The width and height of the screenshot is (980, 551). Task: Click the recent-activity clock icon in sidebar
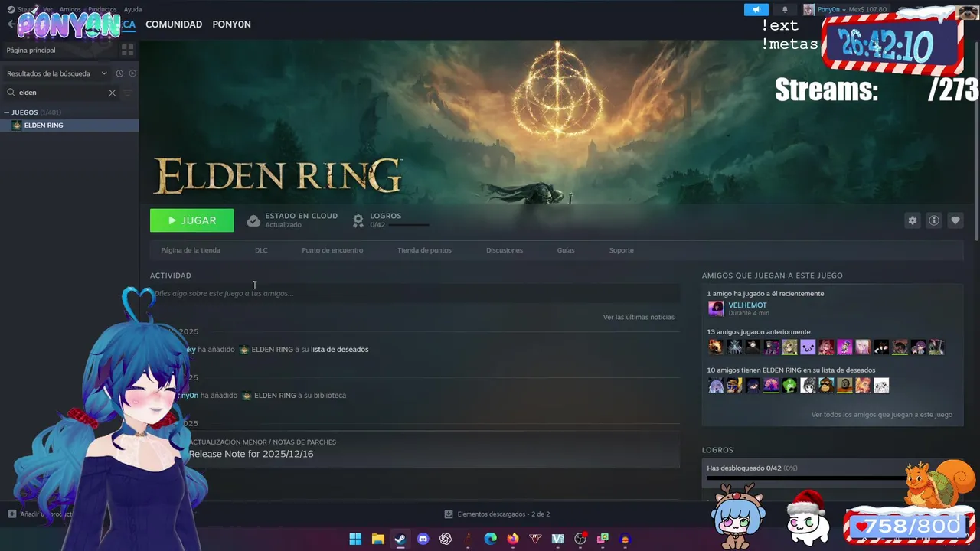(119, 73)
